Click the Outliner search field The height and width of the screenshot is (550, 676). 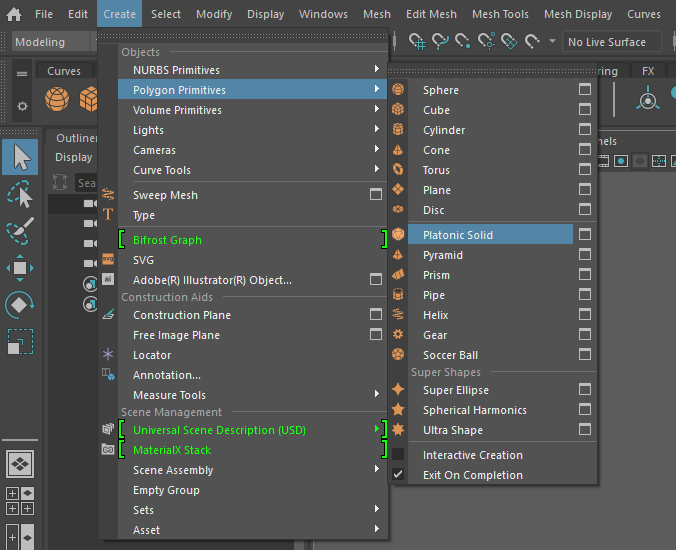86,183
